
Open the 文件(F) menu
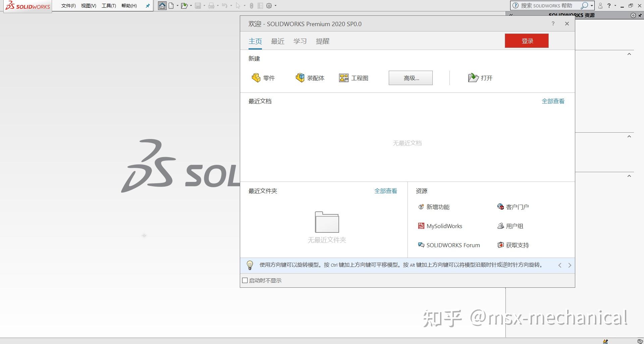point(68,6)
